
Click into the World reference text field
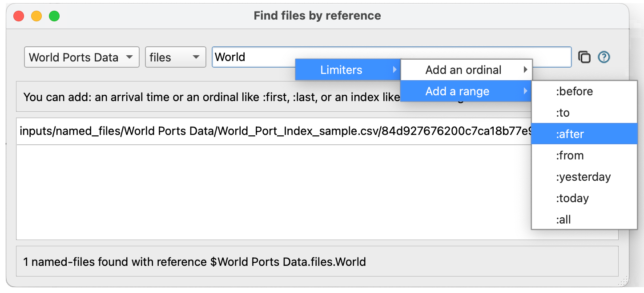pos(391,57)
